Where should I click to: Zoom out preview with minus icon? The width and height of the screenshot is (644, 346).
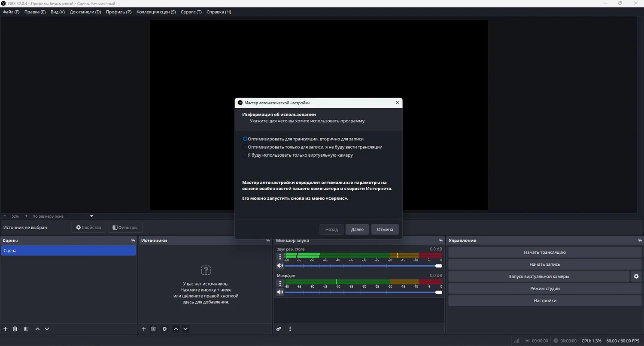5,216
